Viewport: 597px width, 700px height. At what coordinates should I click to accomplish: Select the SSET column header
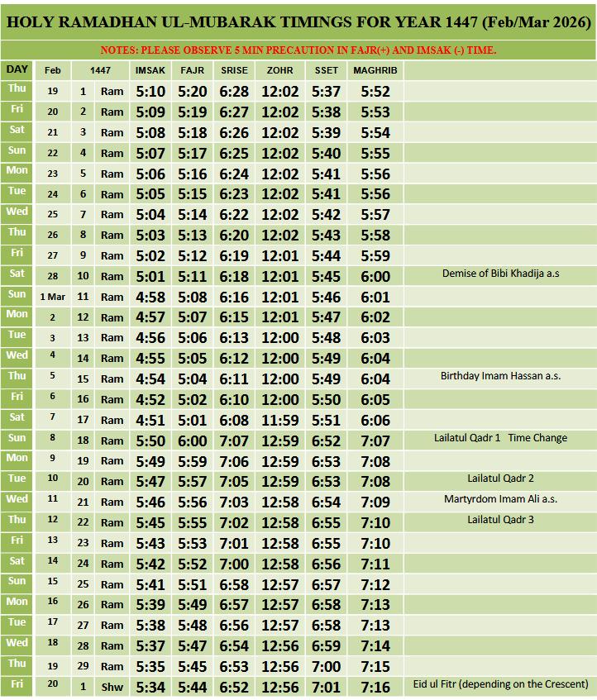coord(326,70)
